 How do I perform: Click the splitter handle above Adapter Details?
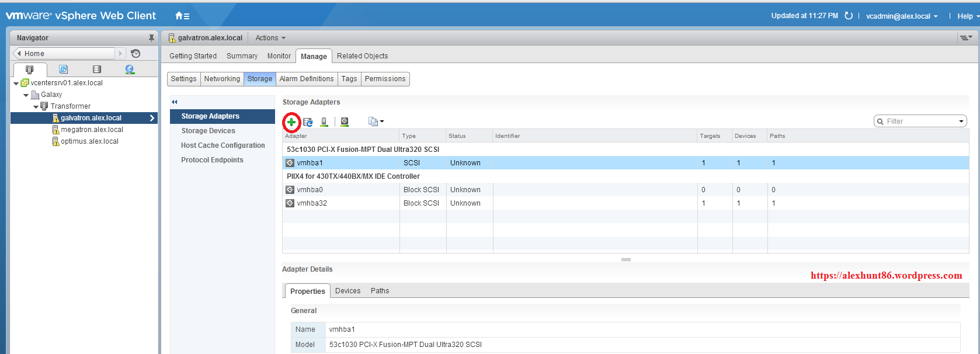(x=625, y=259)
